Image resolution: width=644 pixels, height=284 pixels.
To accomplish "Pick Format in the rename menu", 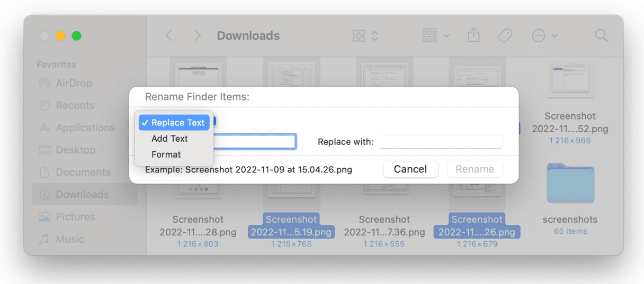I will pos(166,154).
